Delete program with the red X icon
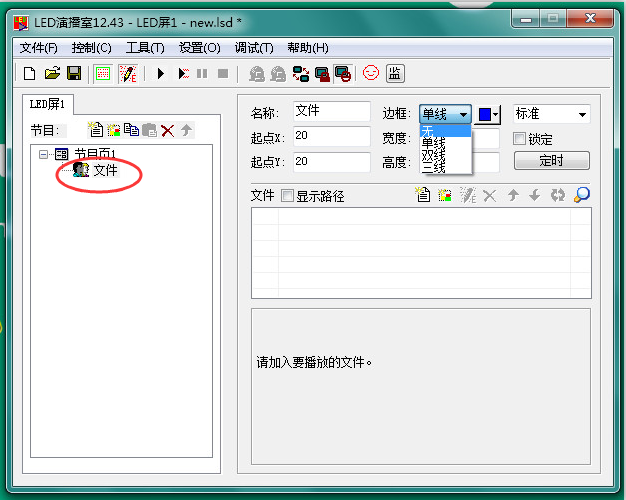 pos(167,130)
